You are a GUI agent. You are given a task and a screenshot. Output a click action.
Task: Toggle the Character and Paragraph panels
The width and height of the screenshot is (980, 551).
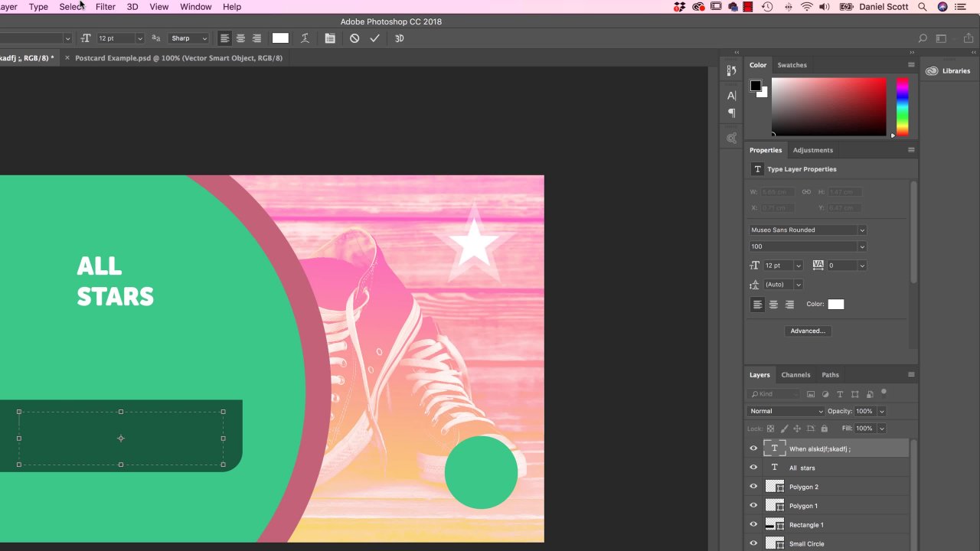coord(330,38)
